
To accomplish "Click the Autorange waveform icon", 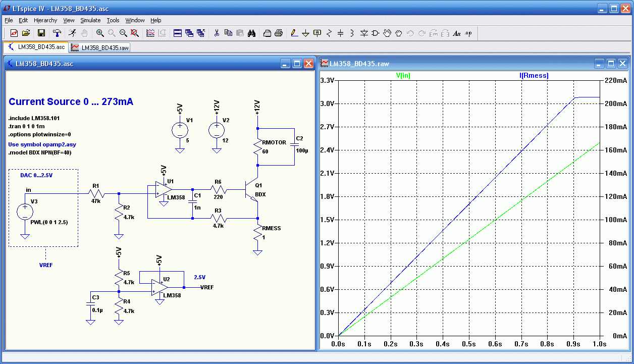I will 150,33.
